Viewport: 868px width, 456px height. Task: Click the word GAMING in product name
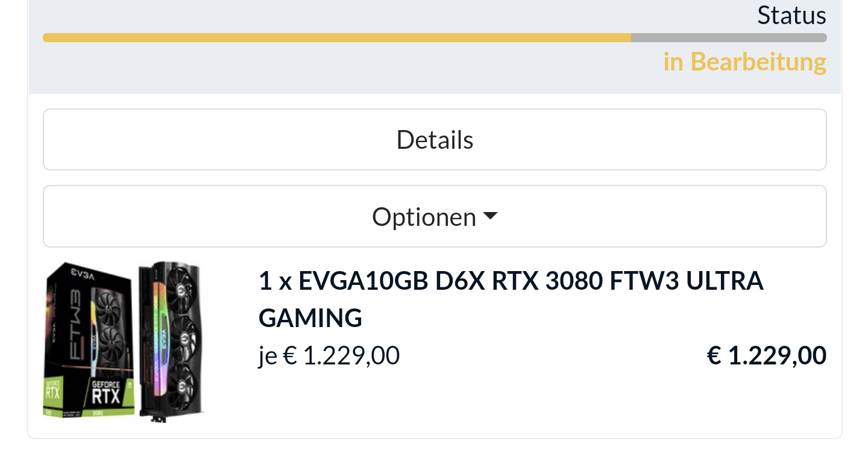(x=310, y=317)
